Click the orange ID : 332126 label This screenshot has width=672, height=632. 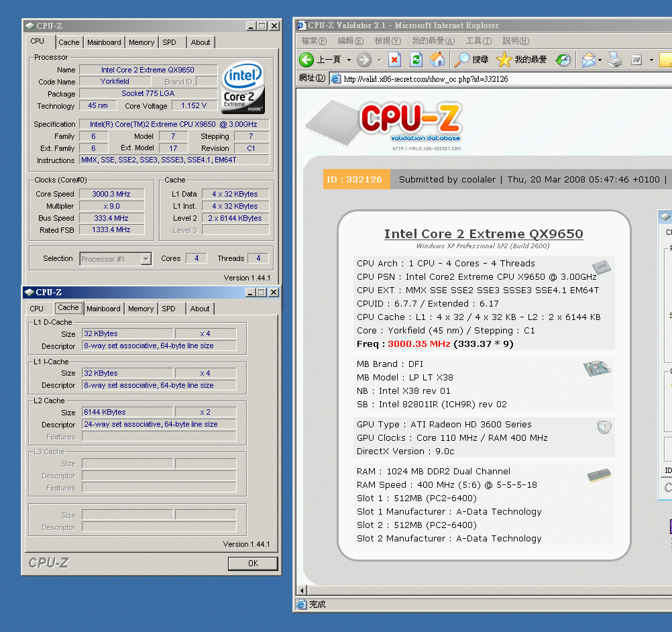pyautogui.click(x=355, y=179)
